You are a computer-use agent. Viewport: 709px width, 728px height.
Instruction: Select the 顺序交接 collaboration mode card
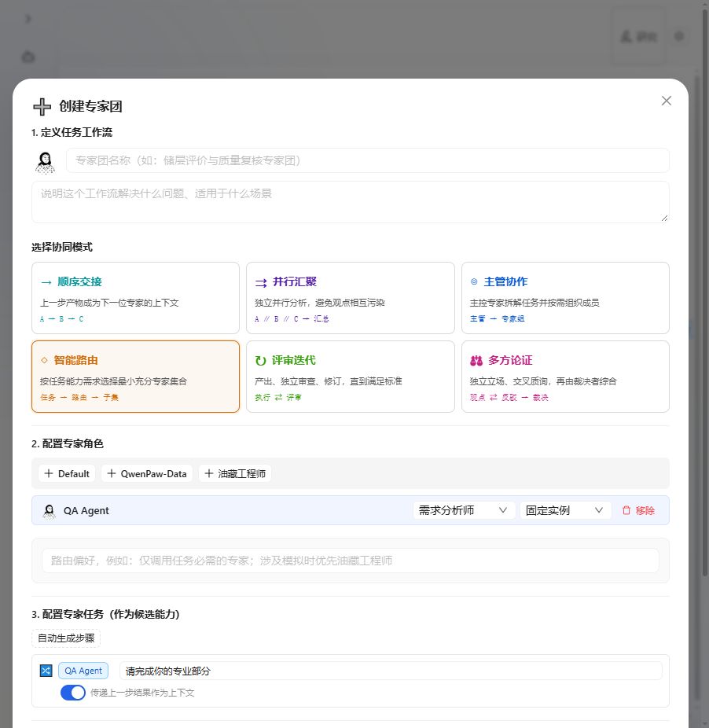(135, 298)
